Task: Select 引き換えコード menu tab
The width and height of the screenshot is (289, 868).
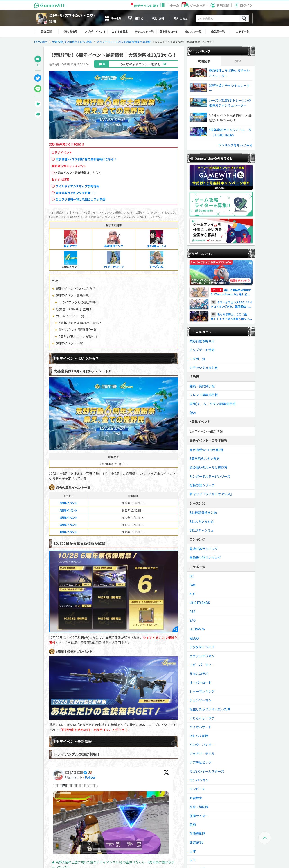Action: click(169, 32)
